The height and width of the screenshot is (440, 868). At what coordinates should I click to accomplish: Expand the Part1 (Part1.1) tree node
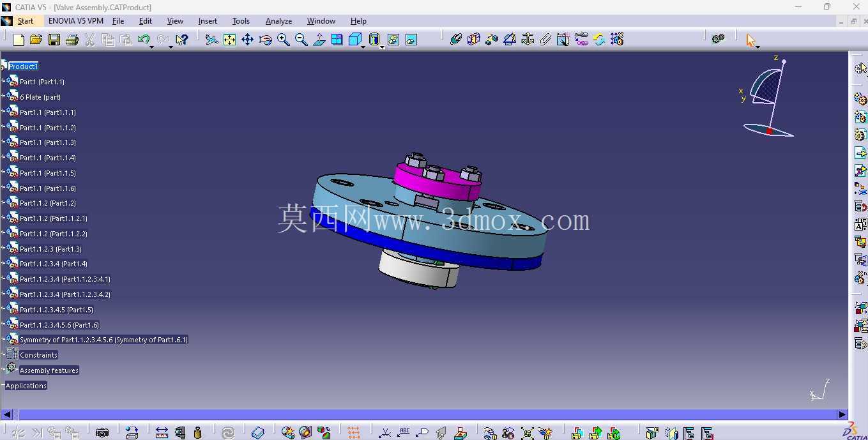pos(3,82)
